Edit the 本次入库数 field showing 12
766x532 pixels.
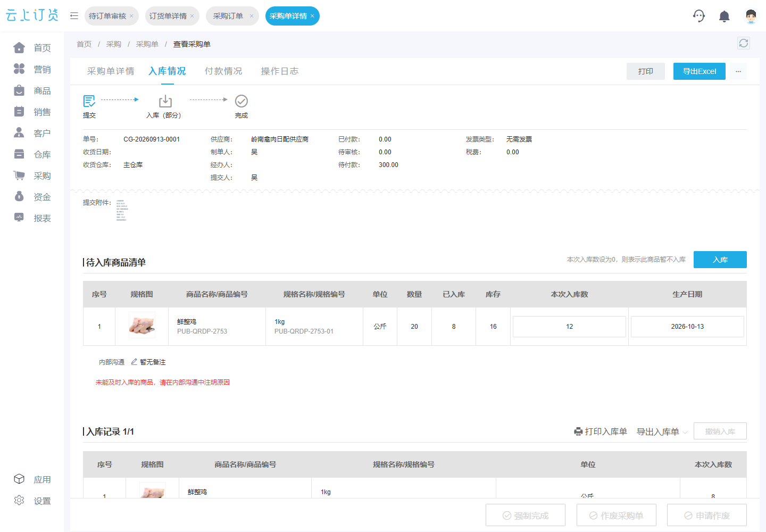[x=569, y=327]
